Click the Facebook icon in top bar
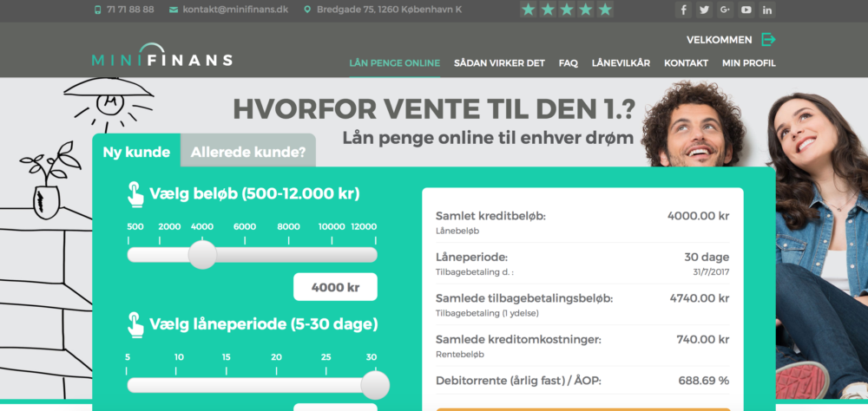This screenshot has width=868, height=411. point(683,10)
